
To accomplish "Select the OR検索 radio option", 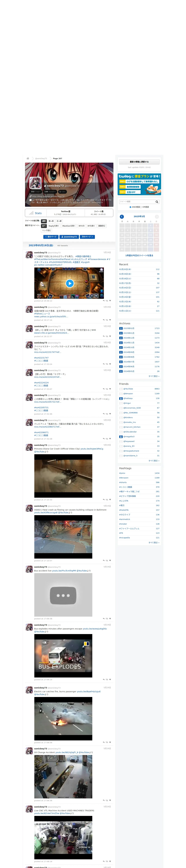I will tap(141, 207).
